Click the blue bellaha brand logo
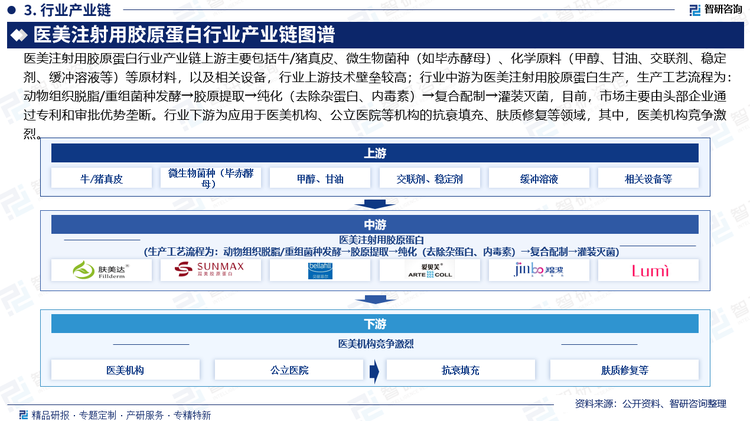The image size is (750, 421). point(320,270)
